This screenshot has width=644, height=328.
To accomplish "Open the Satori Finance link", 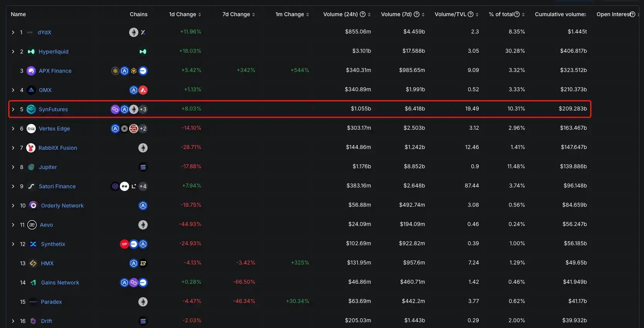I will click(57, 186).
